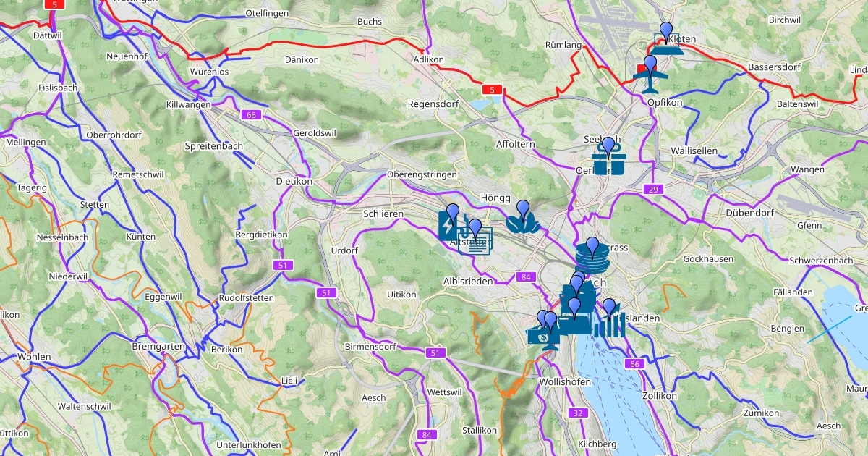The width and height of the screenshot is (868, 456).
Task: Click the Schwerzenbach label
Action: (x=821, y=260)
